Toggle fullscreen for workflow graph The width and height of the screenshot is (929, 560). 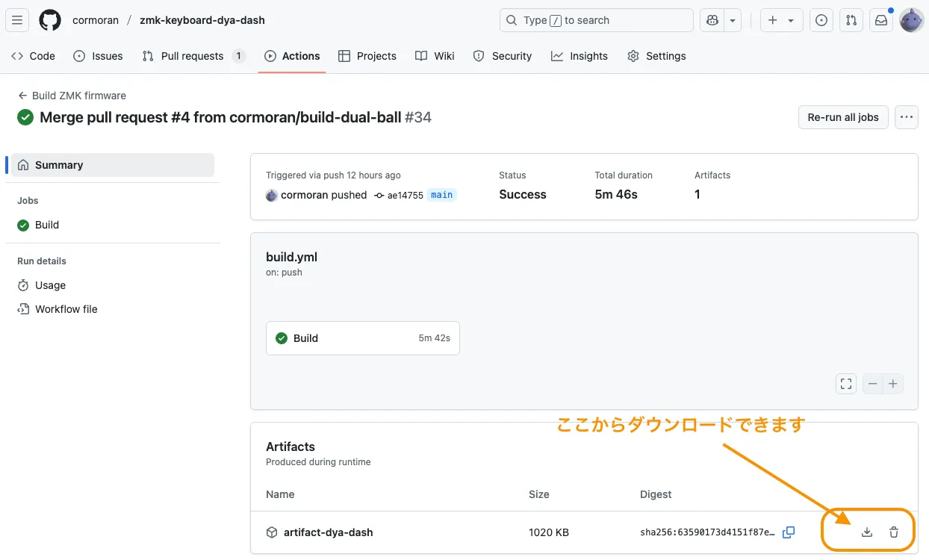[846, 384]
